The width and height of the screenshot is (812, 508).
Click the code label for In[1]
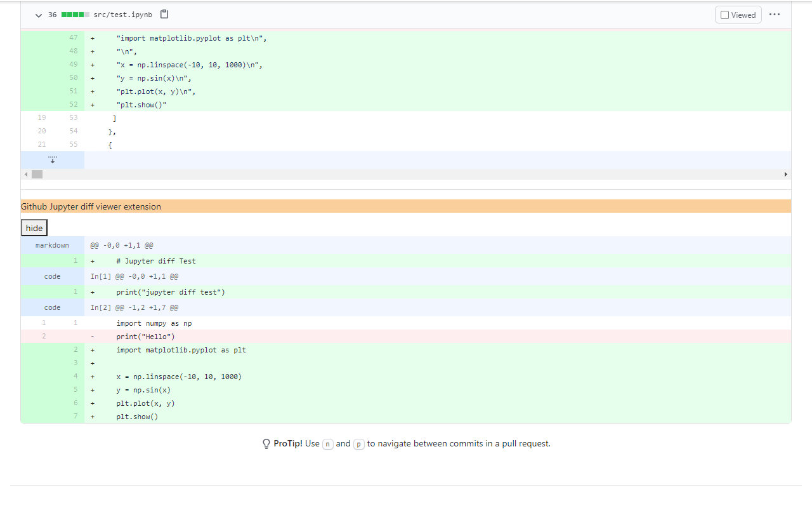pyautogui.click(x=52, y=276)
